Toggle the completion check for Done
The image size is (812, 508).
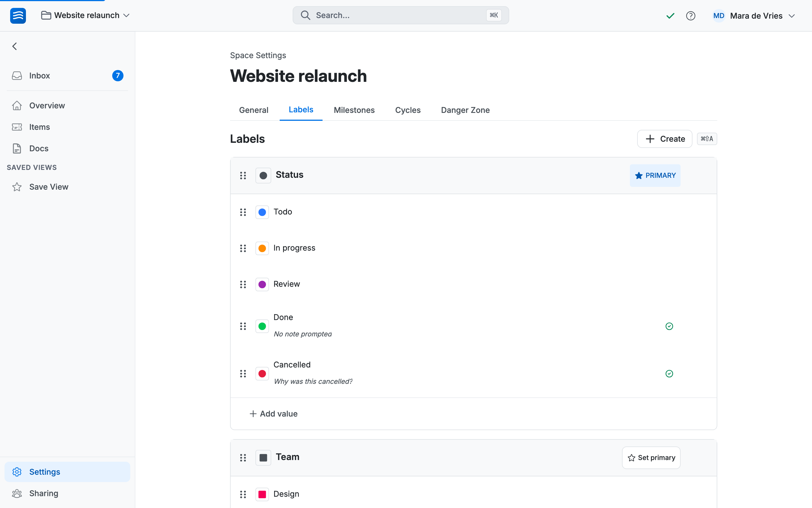click(669, 326)
